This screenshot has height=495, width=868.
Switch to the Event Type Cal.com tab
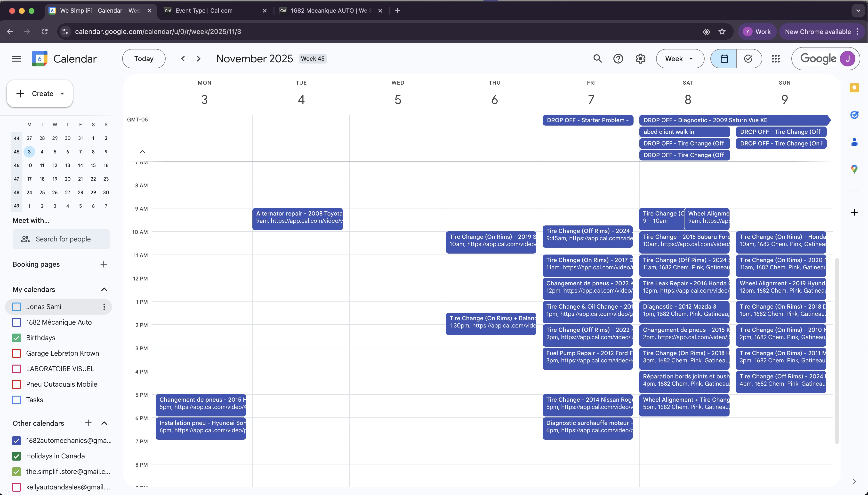point(214,10)
